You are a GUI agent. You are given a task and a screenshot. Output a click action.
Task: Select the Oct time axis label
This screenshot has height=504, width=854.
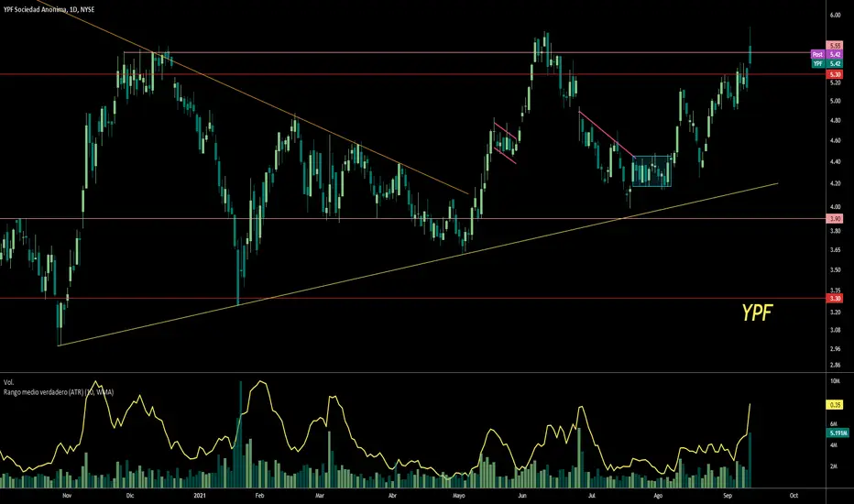tap(794, 495)
